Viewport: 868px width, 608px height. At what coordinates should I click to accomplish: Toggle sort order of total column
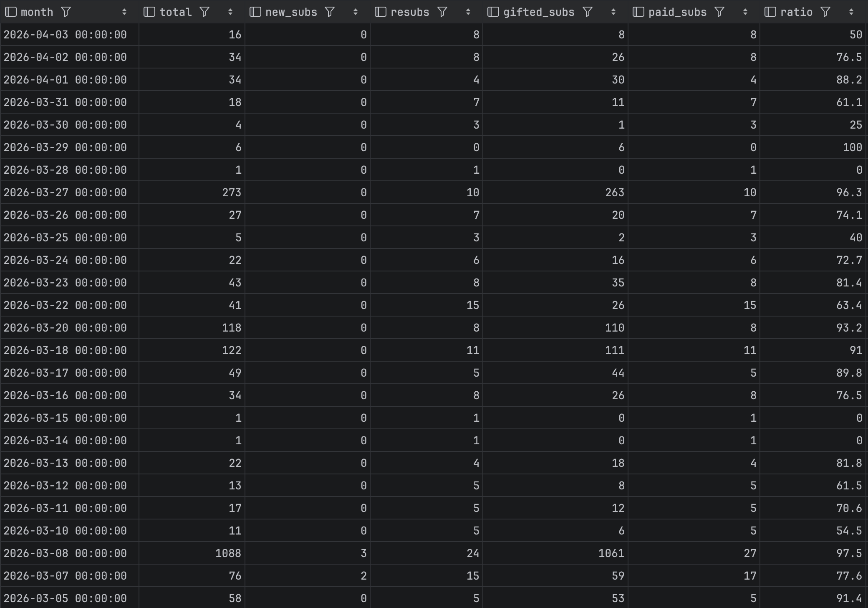[230, 12]
